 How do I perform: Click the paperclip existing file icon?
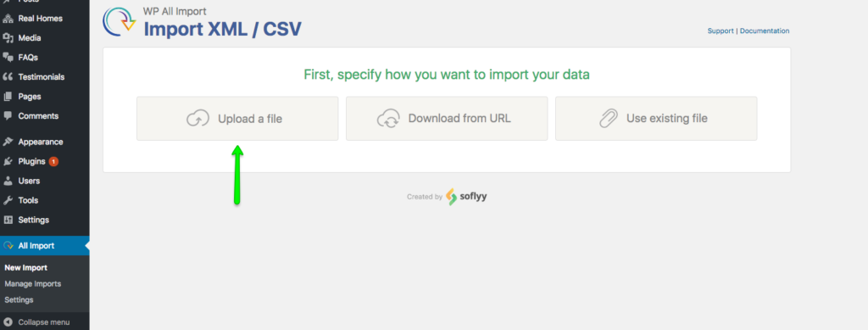tap(609, 119)
